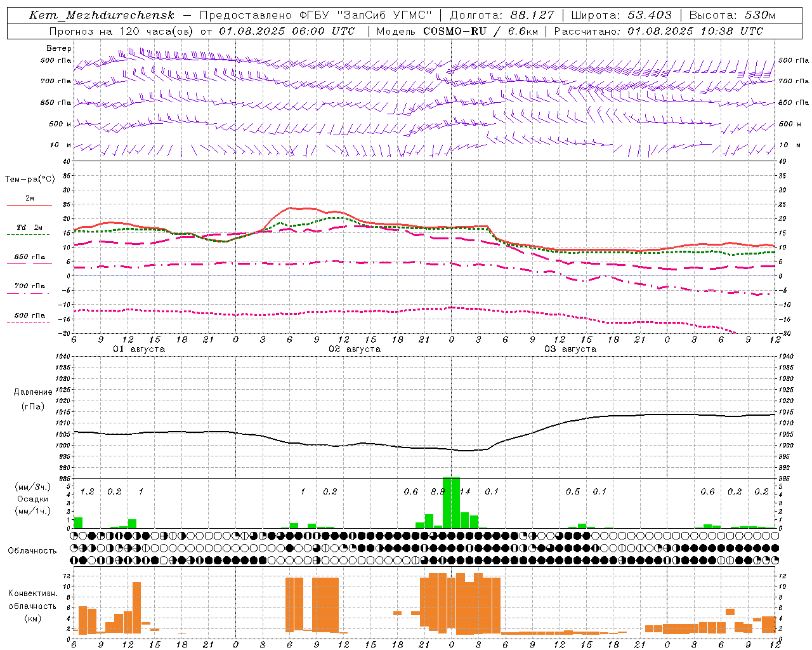The image size is (812, 650).
Task: Click the '1.2' precipitation amount value
Action: coord(88,492)
